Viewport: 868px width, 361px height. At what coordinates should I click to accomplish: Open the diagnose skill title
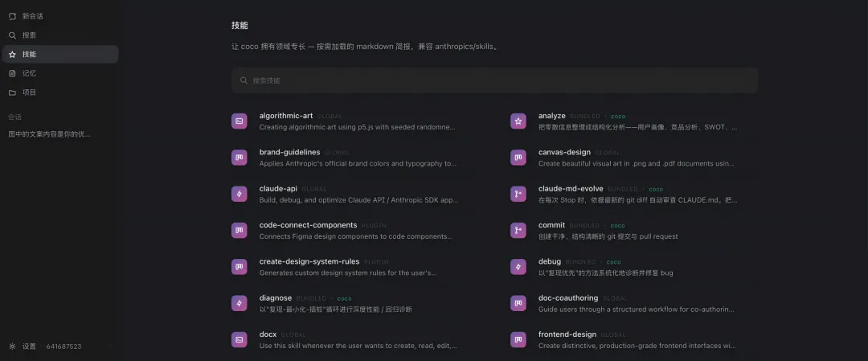coord(275,297)
